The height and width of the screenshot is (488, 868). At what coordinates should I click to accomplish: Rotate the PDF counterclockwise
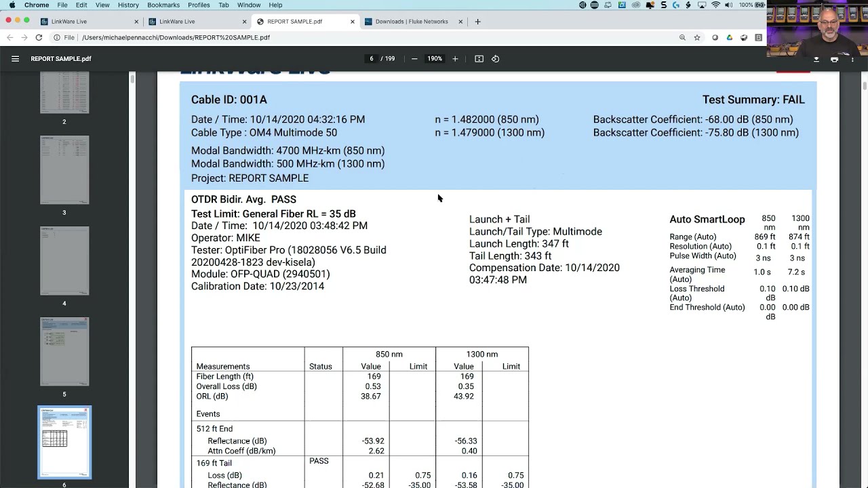495,59
